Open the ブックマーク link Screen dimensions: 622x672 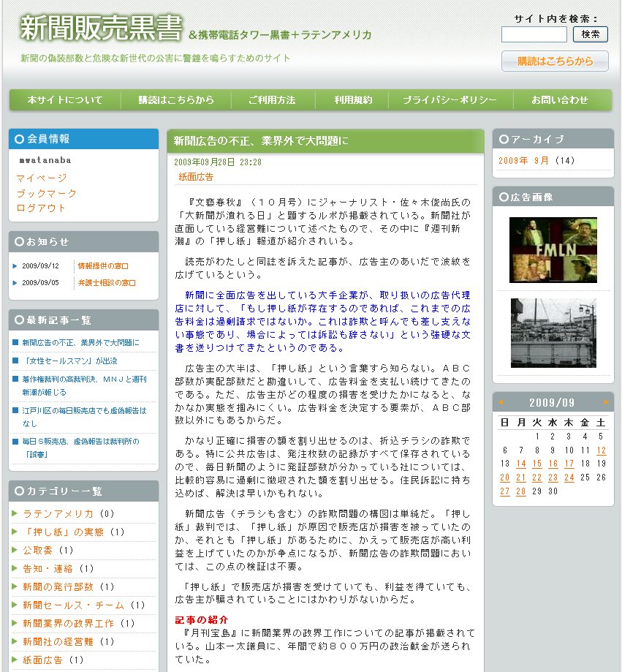coord(47,193)
